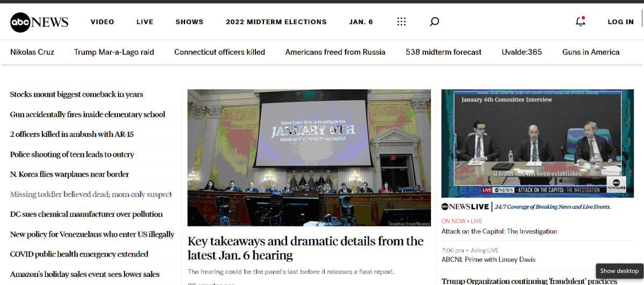
Task: Open the Video menu item
Action: click(102, 22)
